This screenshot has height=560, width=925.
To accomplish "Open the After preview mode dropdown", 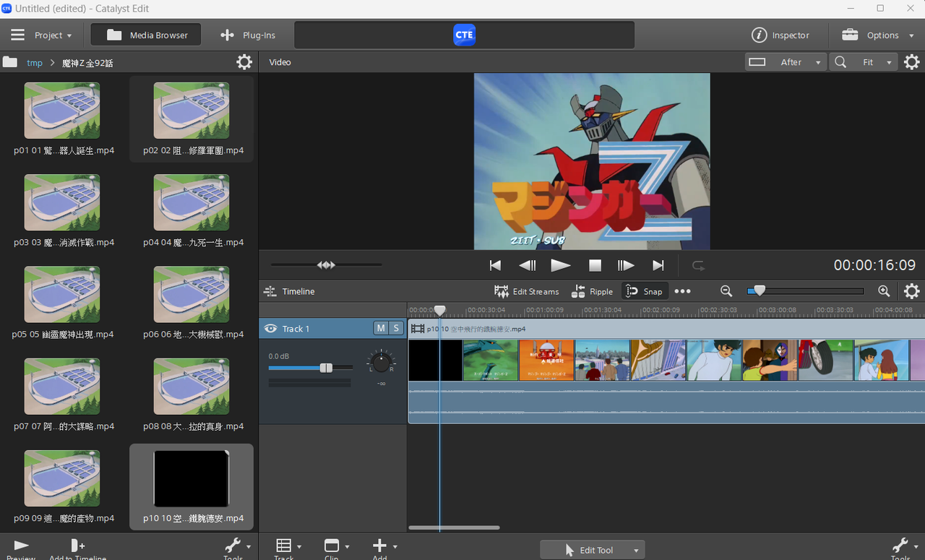I will click(x=786, y=62).
